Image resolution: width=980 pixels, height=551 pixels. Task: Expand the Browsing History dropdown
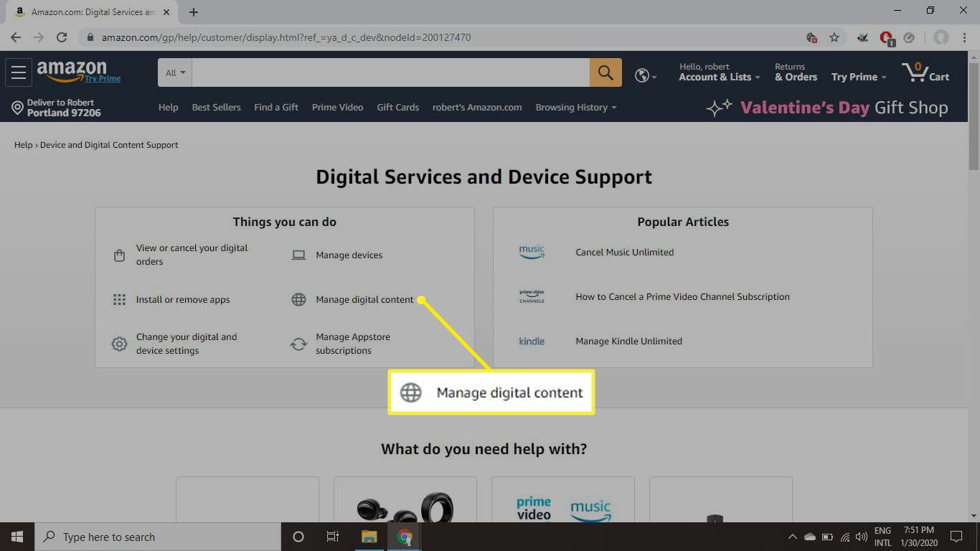point(576,108)
